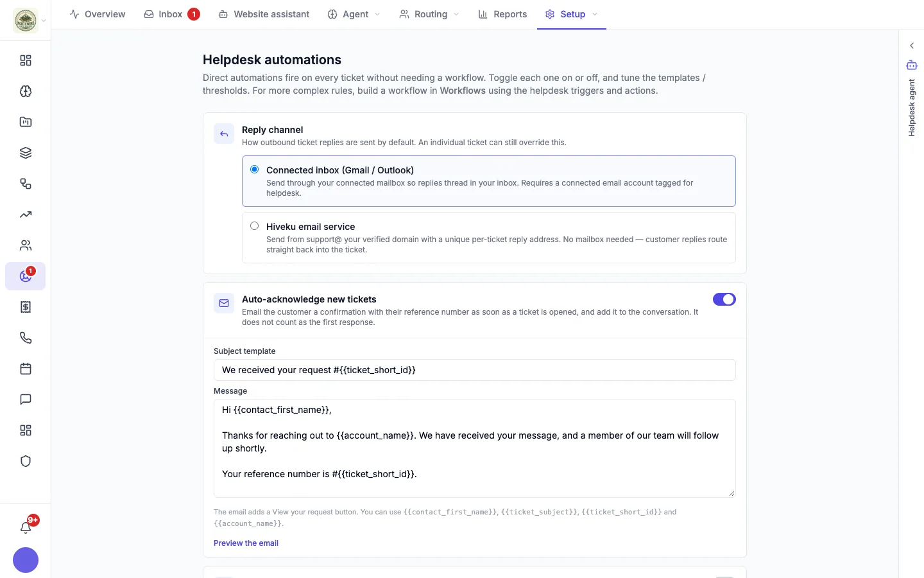Open the shield icon in sidebar
The image size is (924, 578).
point(26,461)
